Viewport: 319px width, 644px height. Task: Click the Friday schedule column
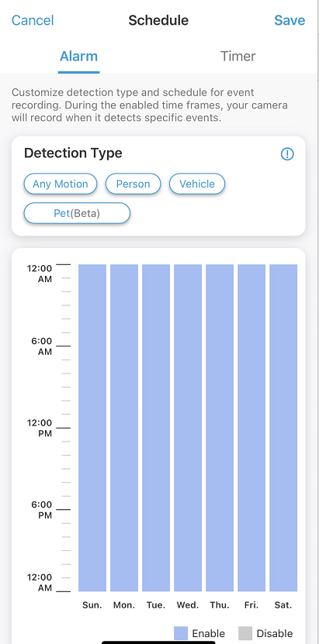(x=251, y=428)
